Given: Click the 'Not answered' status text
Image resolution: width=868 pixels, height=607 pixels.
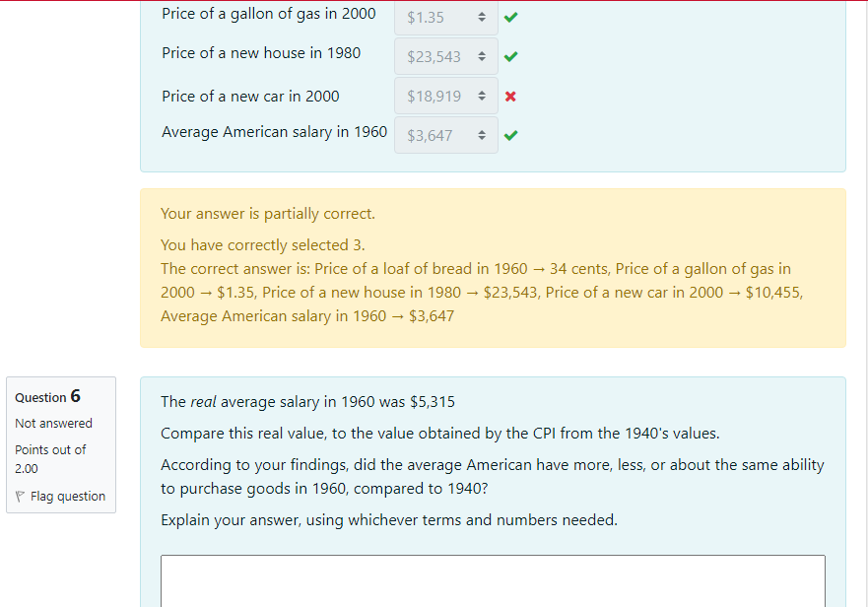Looking at the screenshot, I should click(x=54, y=423).
